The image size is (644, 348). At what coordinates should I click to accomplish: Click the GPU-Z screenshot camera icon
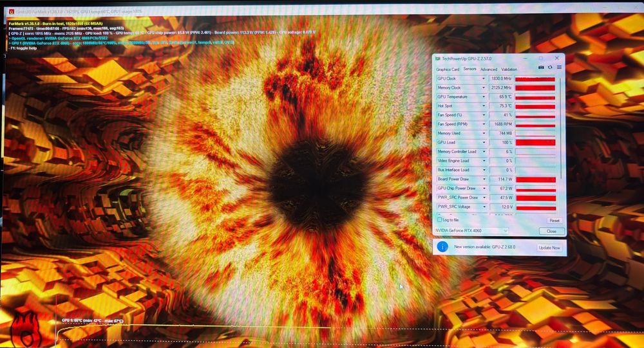(x=541, y=68)
